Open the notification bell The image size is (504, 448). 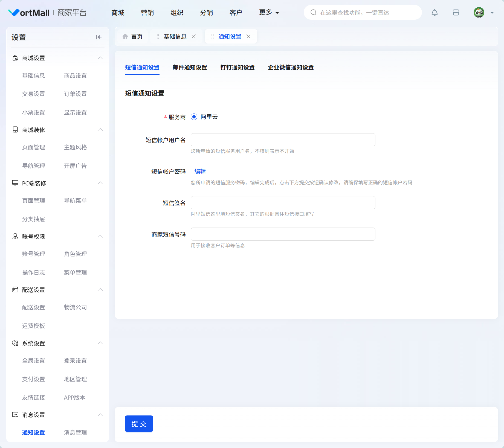coord(435,13)
